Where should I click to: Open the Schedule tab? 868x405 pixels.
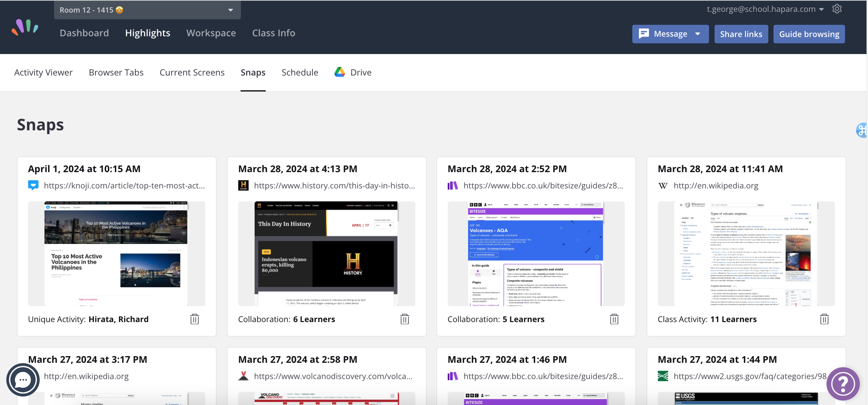click(x=300, y=73)
